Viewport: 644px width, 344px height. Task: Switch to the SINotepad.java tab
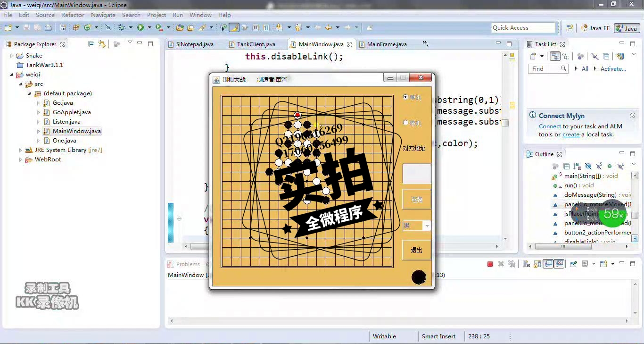[x=191, y=44]
